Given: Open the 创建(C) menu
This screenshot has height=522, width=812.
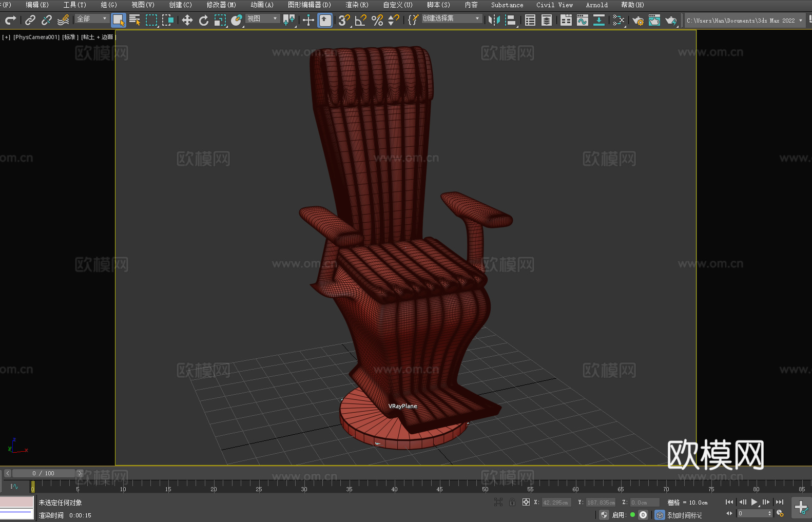Looking at the screenshot, I should [x=180, y=5].
